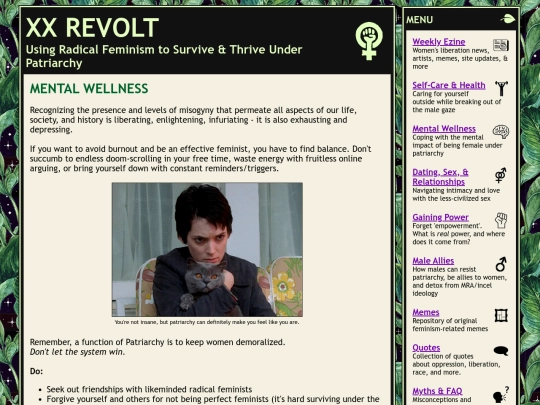Viewport: 540px width, 405px height.
Task: Click the description 'Forget empowerment. What is real power'
Action: (x=459, y=234)
